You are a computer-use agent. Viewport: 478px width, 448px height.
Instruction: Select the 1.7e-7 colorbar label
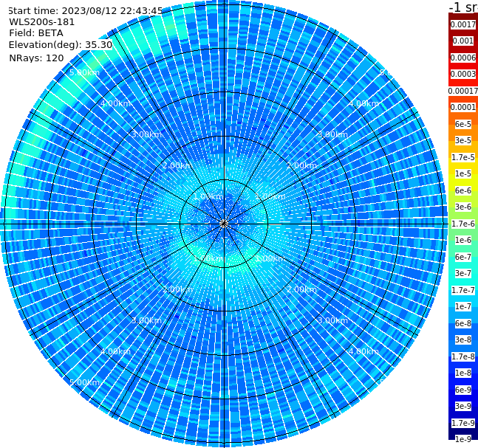463,290
